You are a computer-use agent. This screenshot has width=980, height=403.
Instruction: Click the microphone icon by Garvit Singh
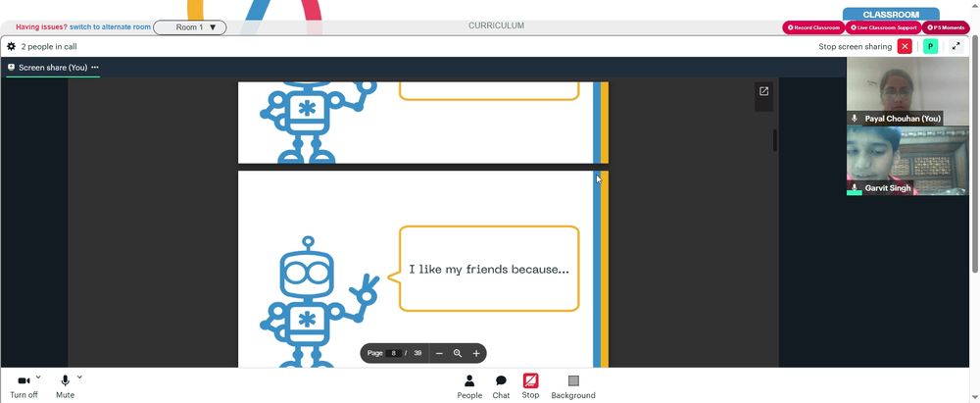coord(855,187)
